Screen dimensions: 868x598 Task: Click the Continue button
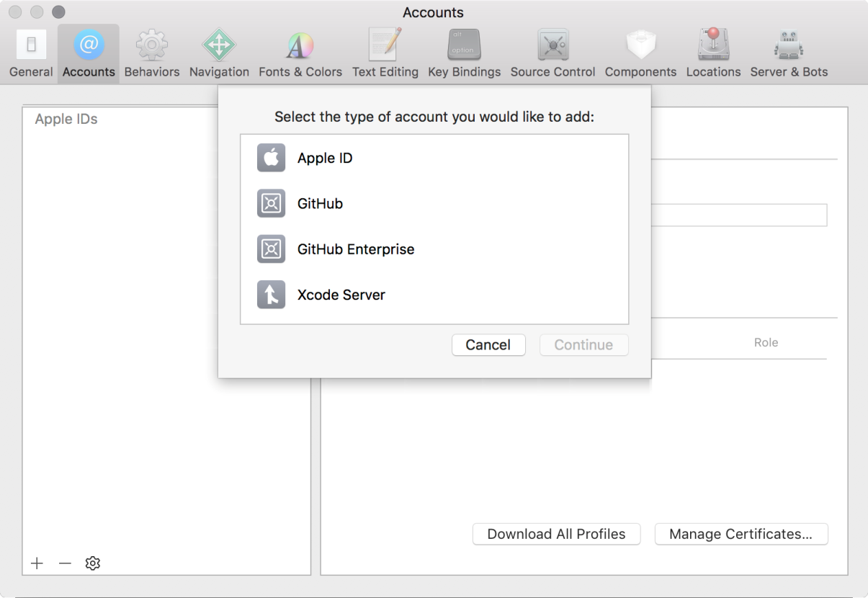[x=583, y=345]
